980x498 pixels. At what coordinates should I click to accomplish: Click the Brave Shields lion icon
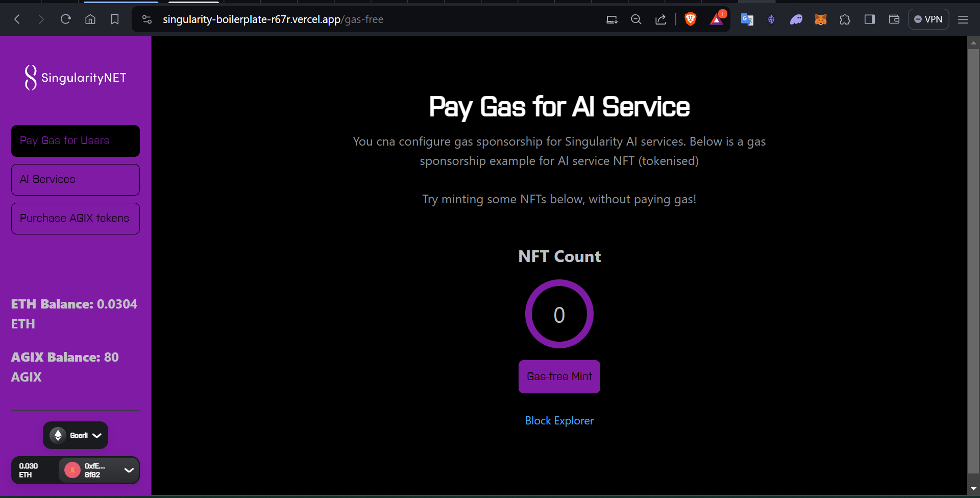click(690, 19)
